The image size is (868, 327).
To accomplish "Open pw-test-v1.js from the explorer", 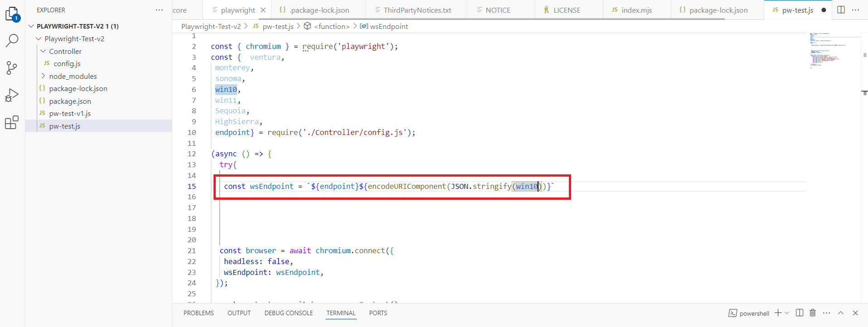I will click(x=70, y=113).
